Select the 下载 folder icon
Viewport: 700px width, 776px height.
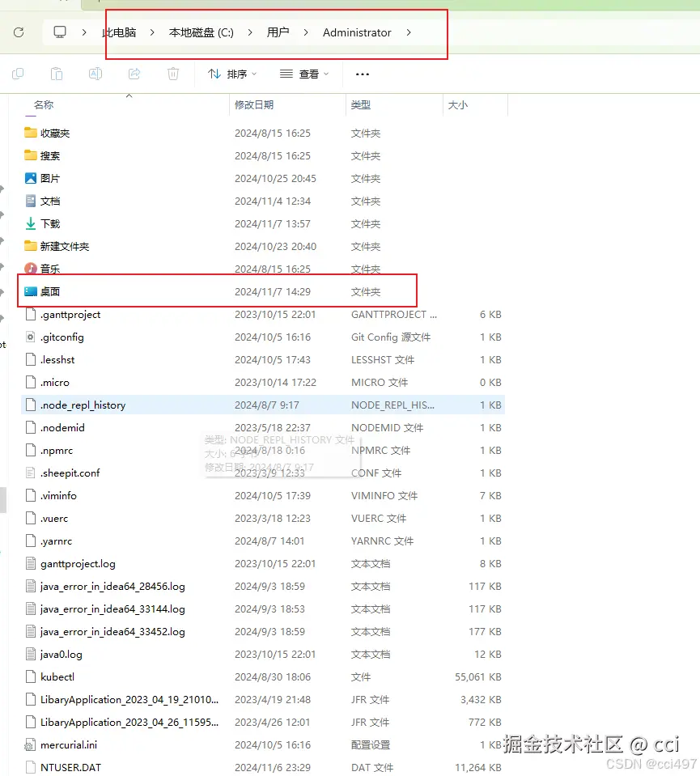click(31, 223)
